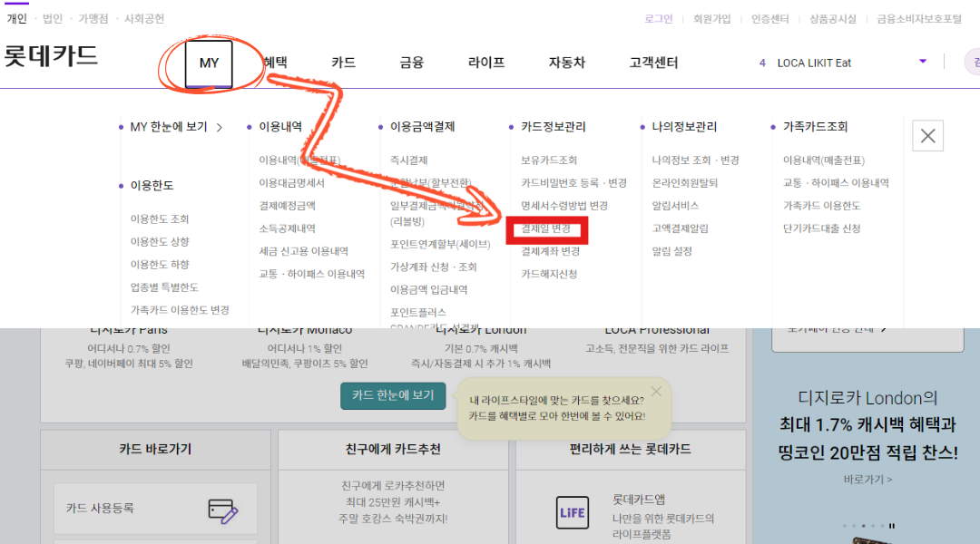Open 온라인회원탈퇴
980x544 pixels.
point(685,182)
